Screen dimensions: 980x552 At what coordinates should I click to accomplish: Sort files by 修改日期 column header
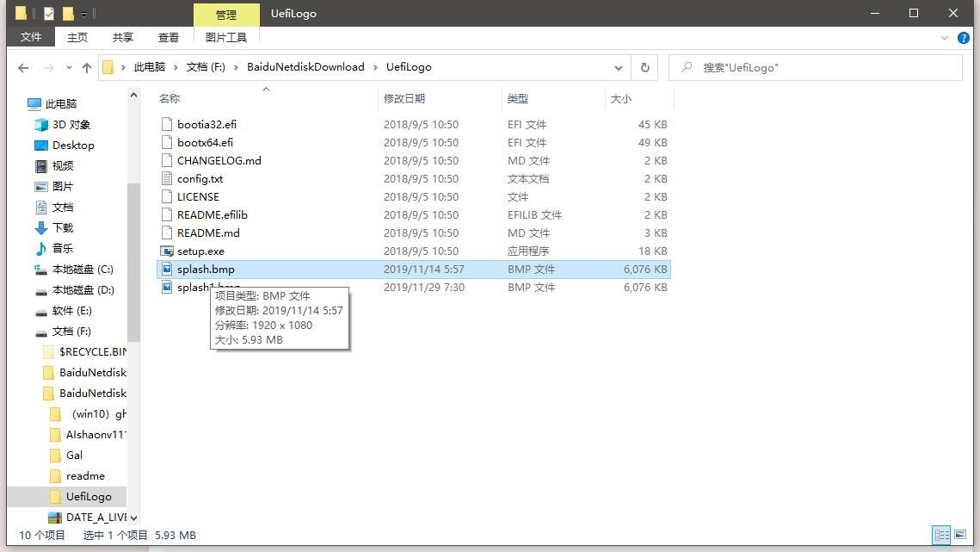tap(404, 99)
